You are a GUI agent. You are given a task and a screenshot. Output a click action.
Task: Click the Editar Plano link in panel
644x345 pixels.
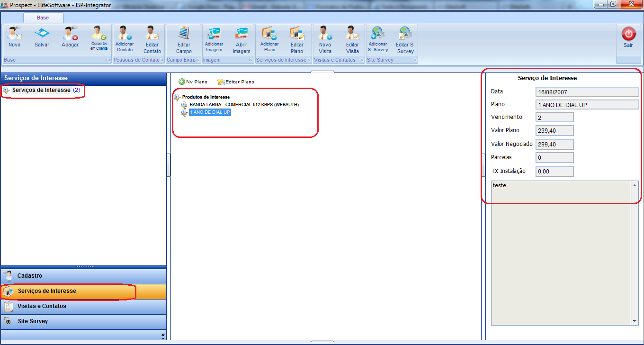pos(235,82)
